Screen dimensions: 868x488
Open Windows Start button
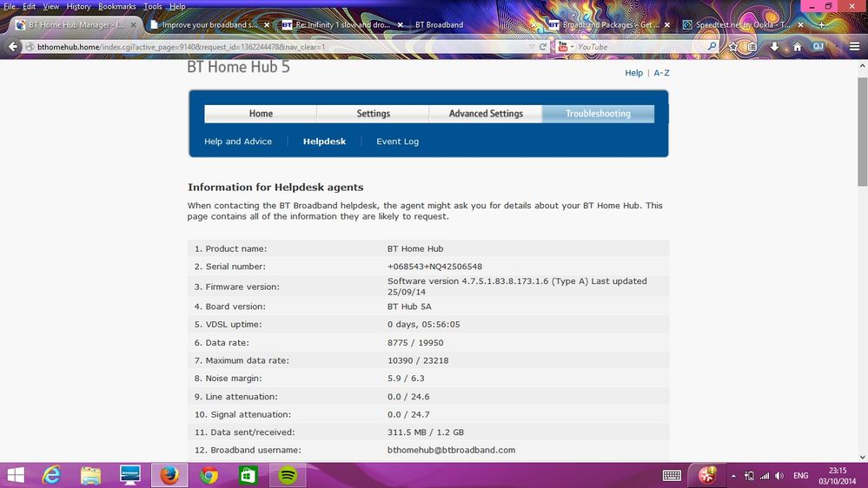click(x=16, y=475)
